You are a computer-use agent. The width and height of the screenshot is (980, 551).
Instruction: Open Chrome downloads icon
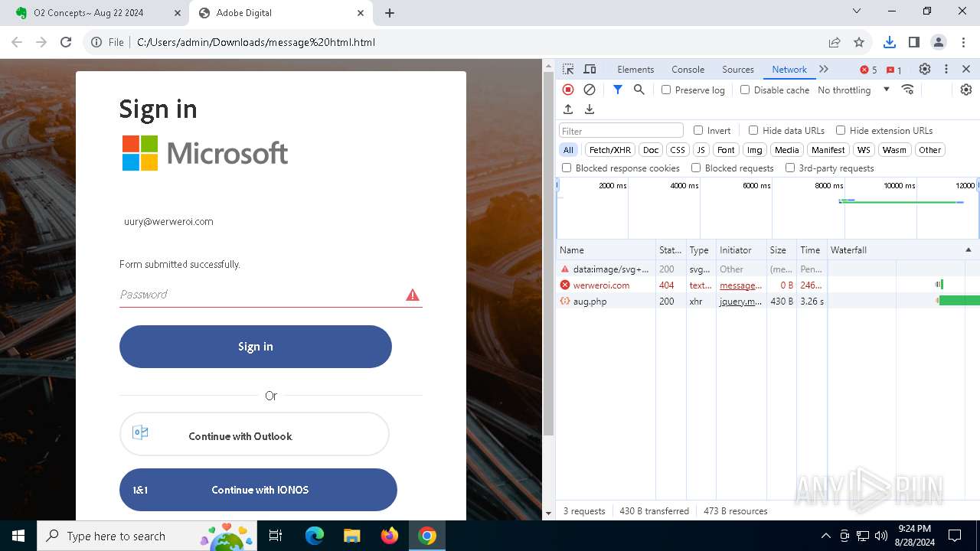tap(889, 42)
